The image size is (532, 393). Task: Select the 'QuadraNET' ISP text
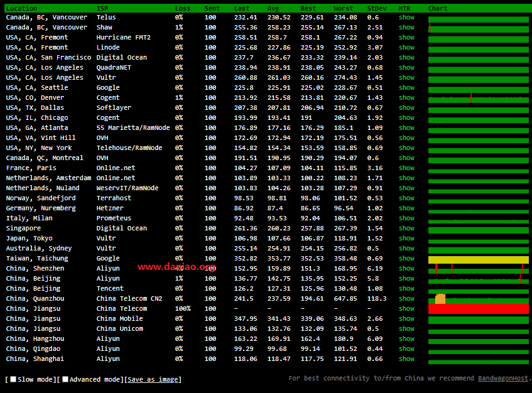pyautogui.click(x=114, y=67)
